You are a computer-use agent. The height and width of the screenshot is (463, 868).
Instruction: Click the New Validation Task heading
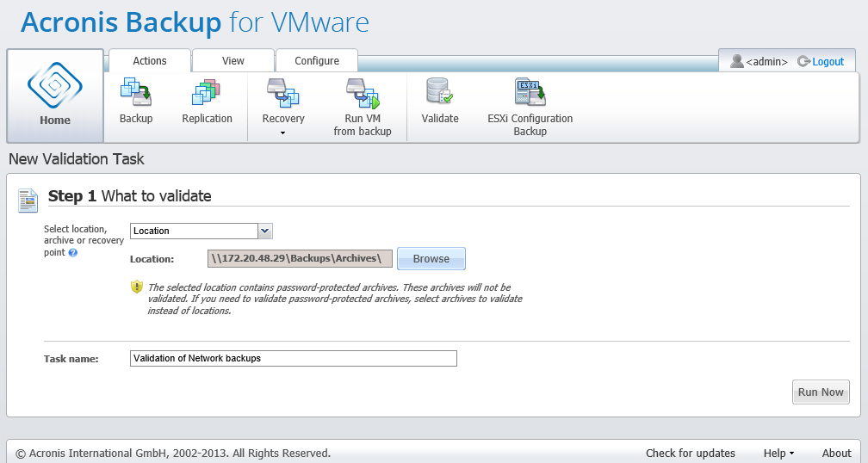pos(77,159)
